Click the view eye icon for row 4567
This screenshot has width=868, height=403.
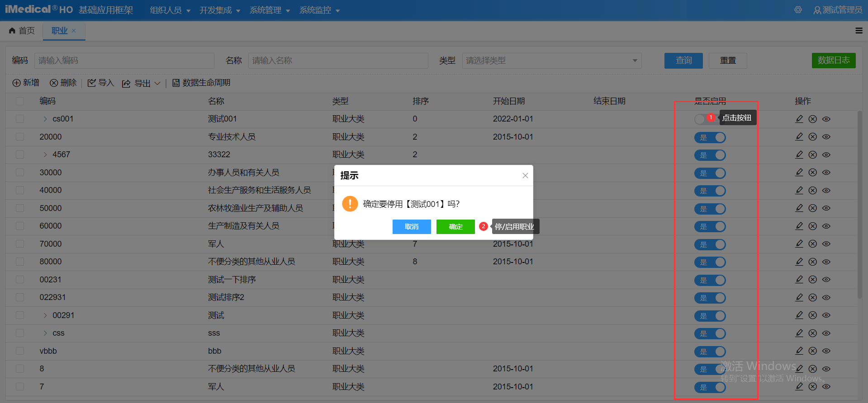826,155
